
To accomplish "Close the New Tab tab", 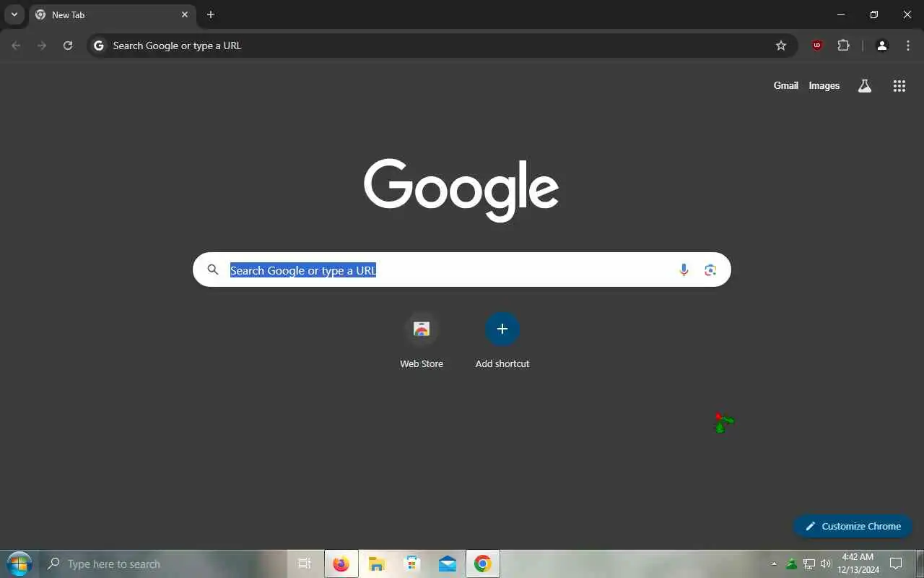I will tap(185, 14).
